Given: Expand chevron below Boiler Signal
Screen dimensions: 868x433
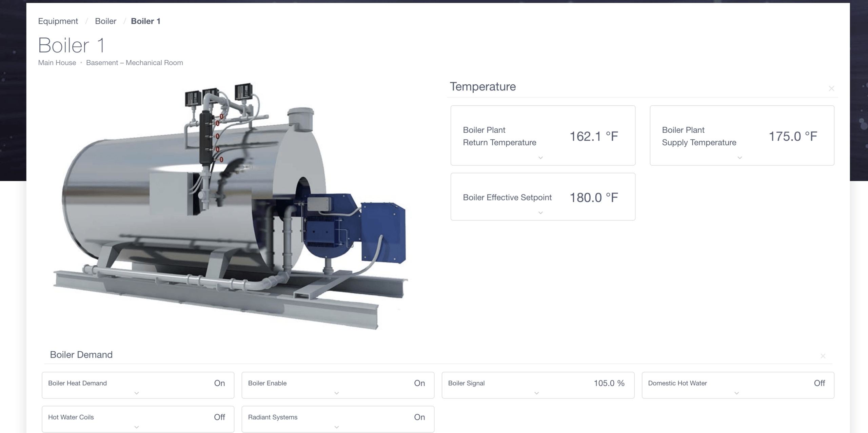Looking at the screenshot, I should pos(536,393).
